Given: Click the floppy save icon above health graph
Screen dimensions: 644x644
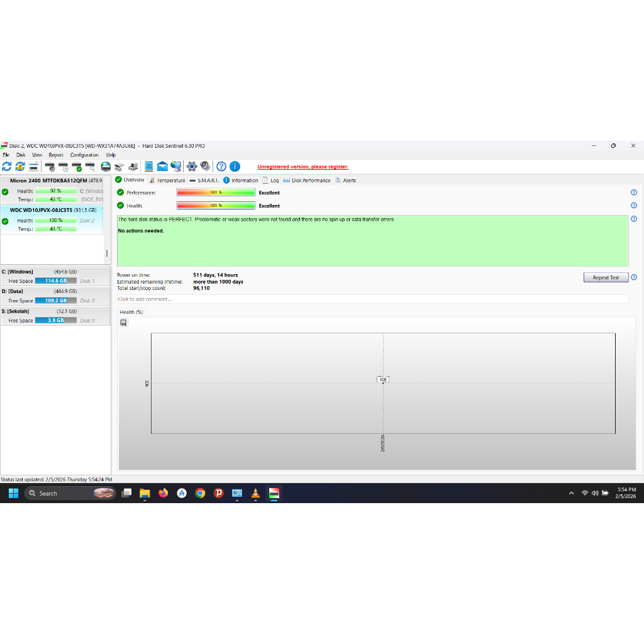Looking at the screenshot, I should [123, 323].
